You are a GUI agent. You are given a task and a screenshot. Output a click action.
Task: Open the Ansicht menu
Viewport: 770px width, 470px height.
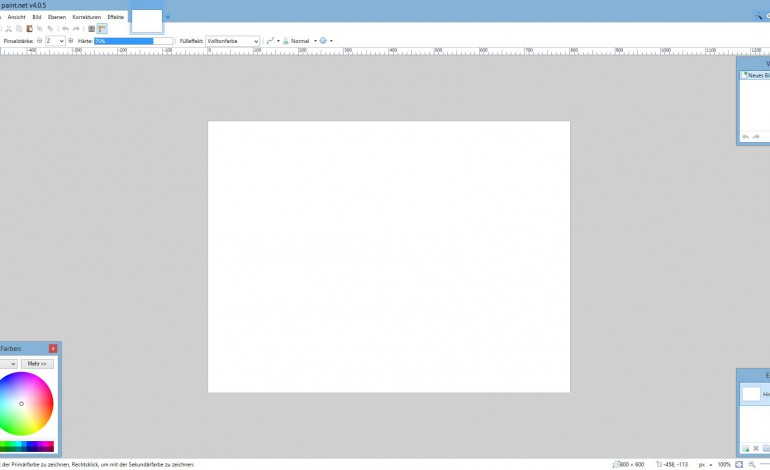[x=16, y=17]
